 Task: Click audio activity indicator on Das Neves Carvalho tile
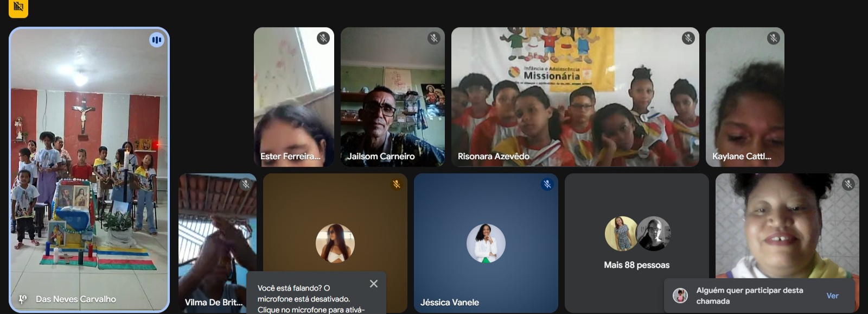click(157, 40)
